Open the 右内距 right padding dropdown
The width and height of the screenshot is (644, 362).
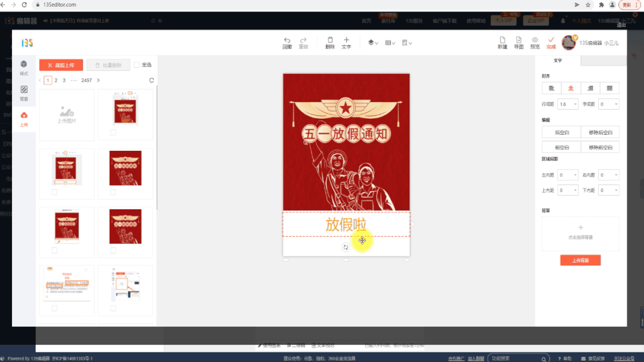click(609, 175)
